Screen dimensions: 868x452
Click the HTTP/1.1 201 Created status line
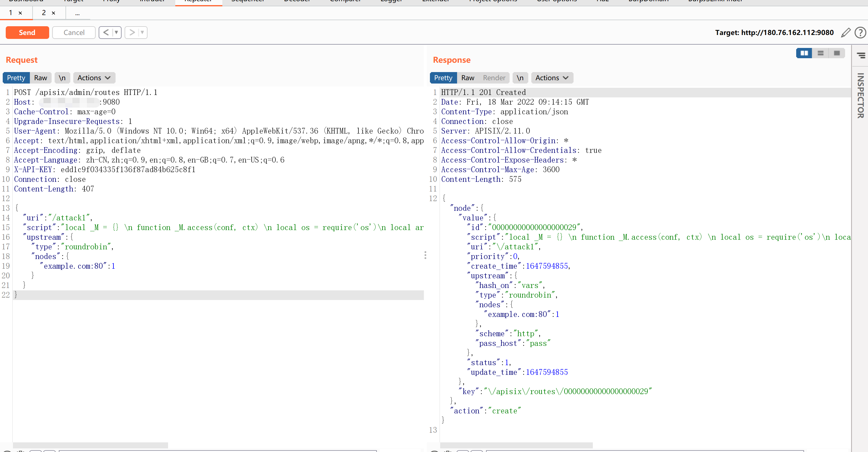(483, 92)
